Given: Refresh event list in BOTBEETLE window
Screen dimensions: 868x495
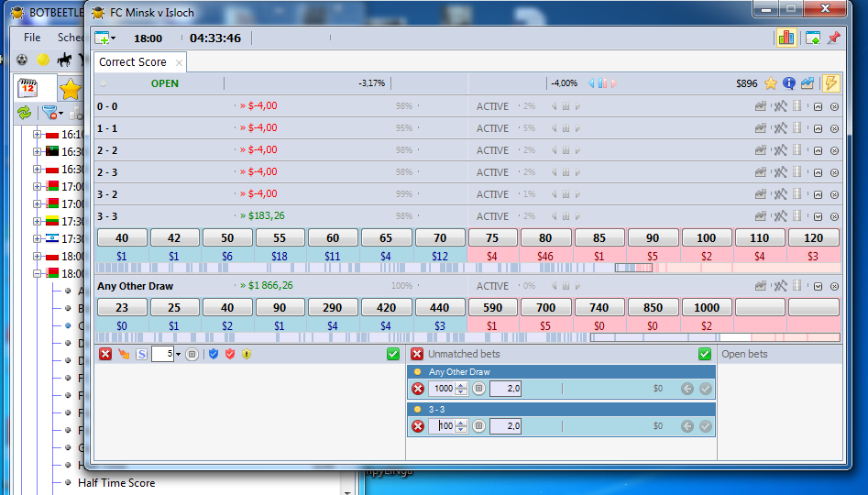Looking at the screenshot, I should (25, 113).
